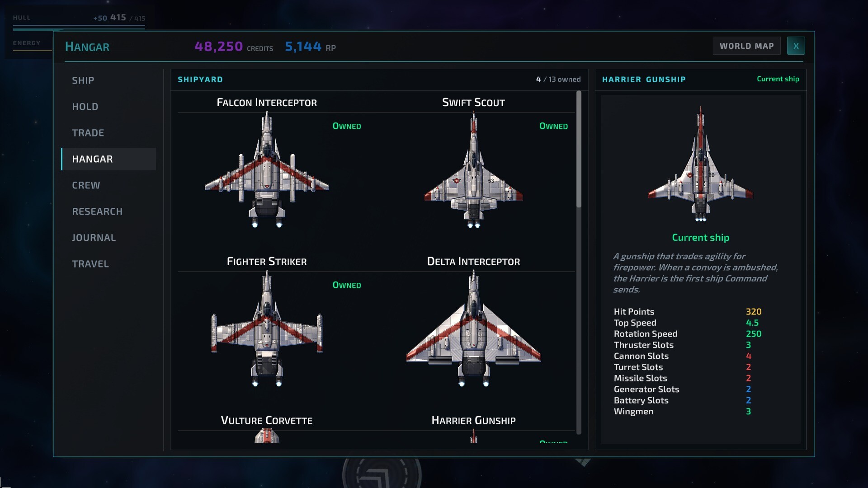Screen dimensions: 868x488
Task: Open the Travel section
Action: [x=108, y=264]
